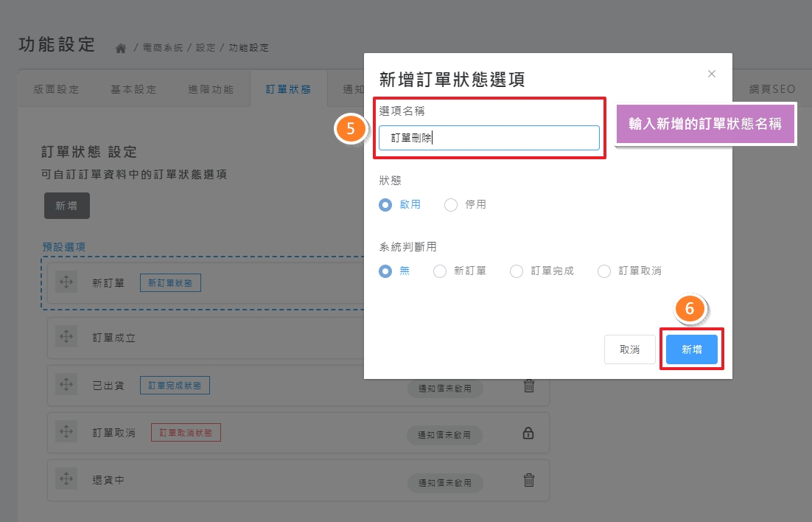Click the 選項名稱 text input field
This screenshot has height=522, width=812.
489,138
